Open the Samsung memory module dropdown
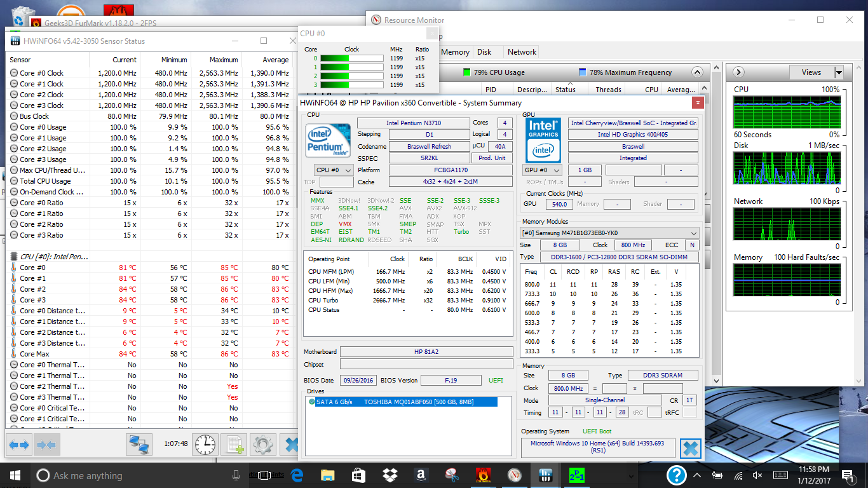This screenshot has width=868, height=488. [610, 233]
